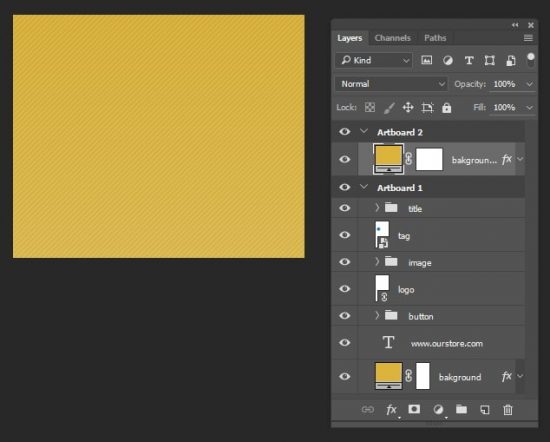The image size is (550, 442).
Task: Hide www.ourstore.com text layer eye
Action: (345, 343)
